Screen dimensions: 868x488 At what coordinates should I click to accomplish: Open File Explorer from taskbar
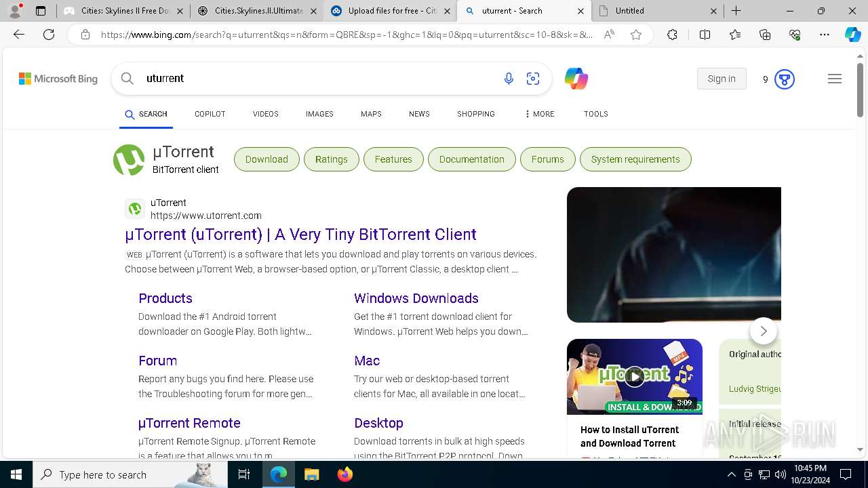click(311, 474)
